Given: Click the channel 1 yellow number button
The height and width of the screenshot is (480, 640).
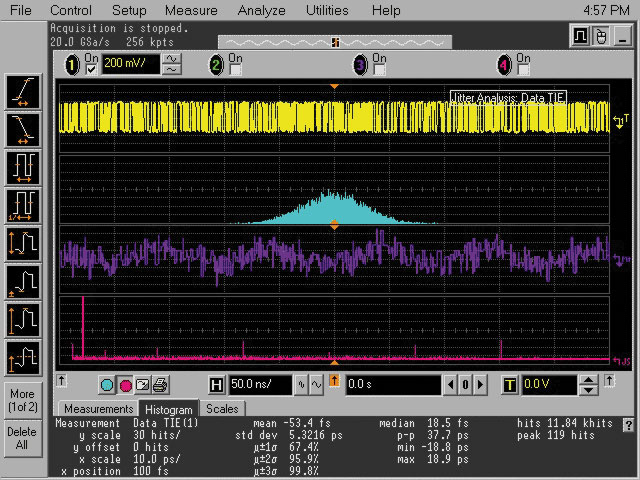Looking at the screenshot, I should click(x=72, y=65).
